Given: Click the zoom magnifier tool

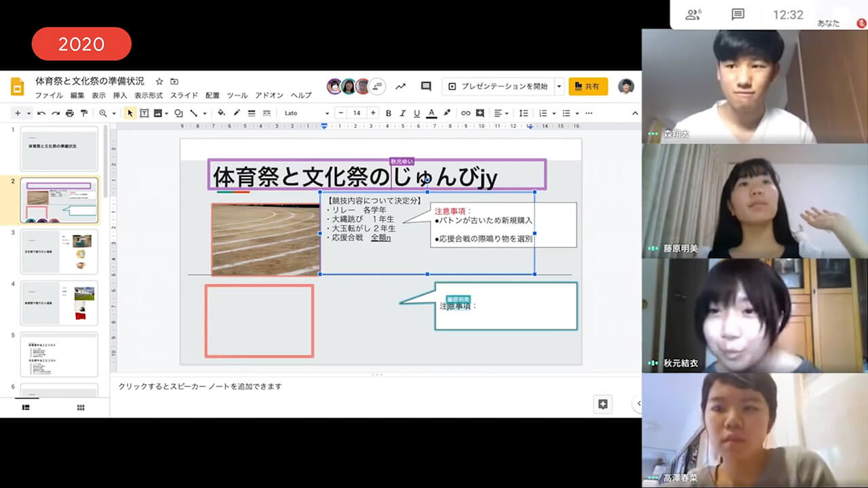Looking at the screenshot, I should pos(103,113).
